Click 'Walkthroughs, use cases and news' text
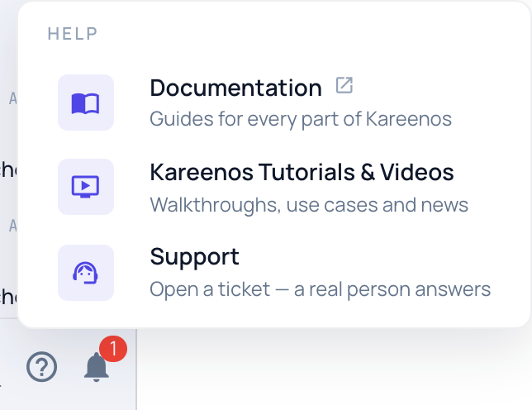The width and height of the screenshot is (532, 410). 309,205
